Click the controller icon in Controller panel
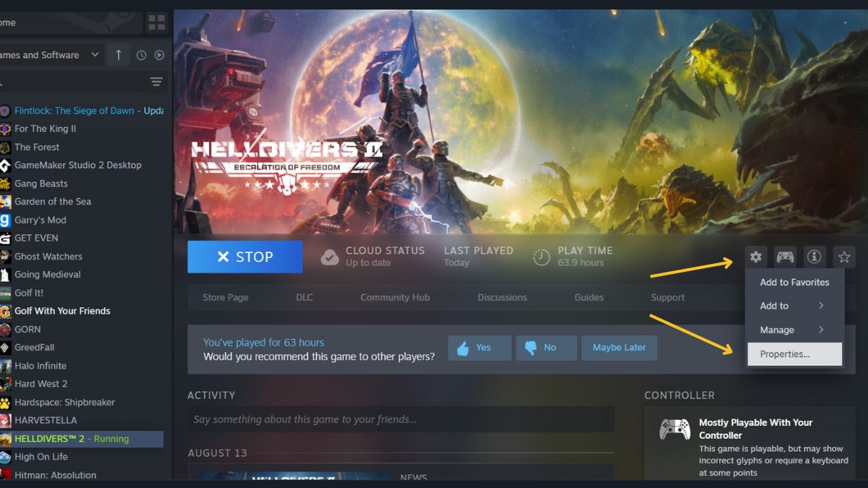Image resolution: width=868 pixels, height=488 pixels. 675,429
